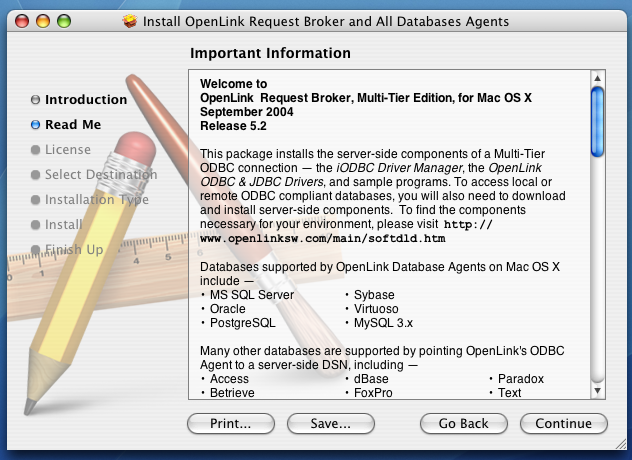
Task: Click the 'Release 5.2' text
Action: (233, 126)
